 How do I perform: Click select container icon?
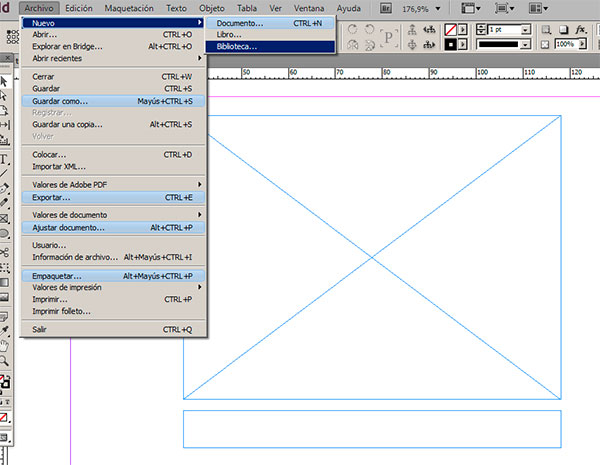(412, 29)
